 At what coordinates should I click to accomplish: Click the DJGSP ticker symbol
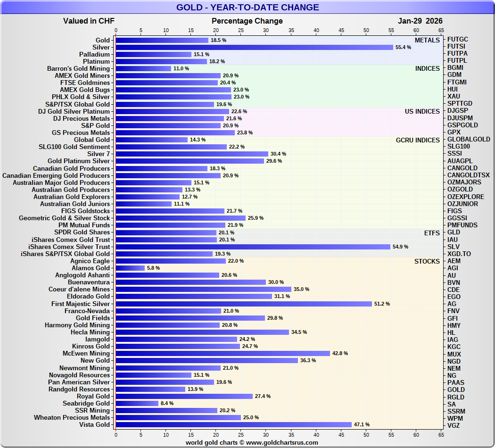[458, 110]
